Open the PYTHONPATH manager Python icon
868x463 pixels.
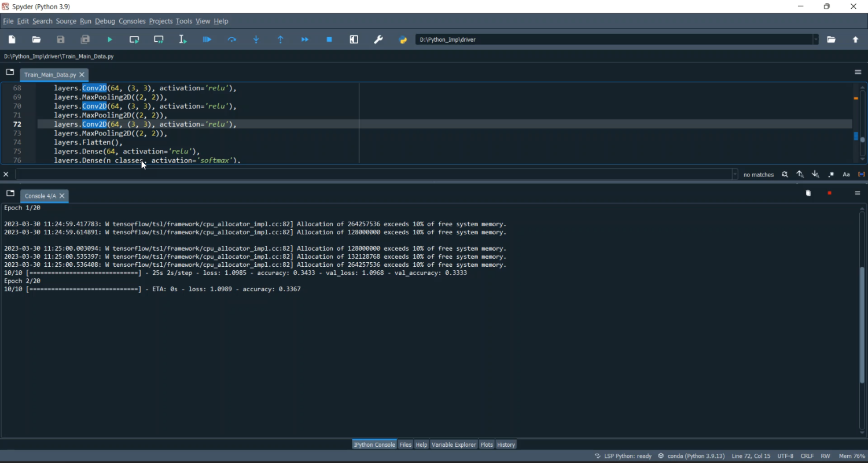pos(403,40)
